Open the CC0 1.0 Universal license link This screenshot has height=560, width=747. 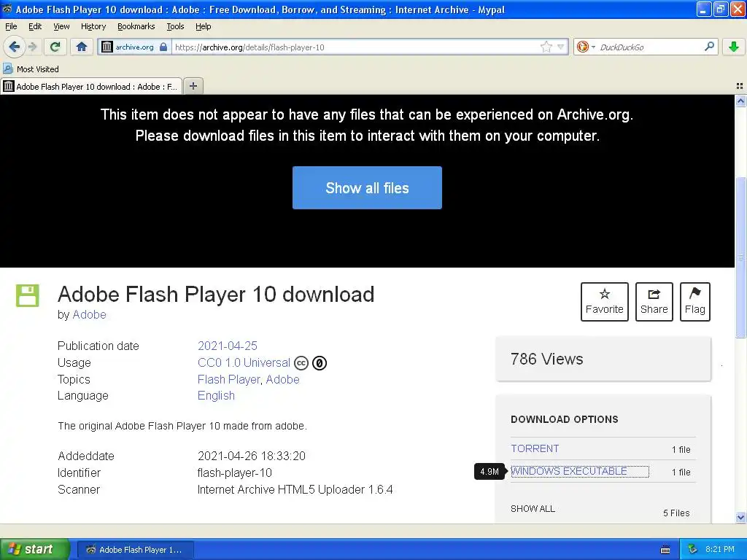point(244,363)
